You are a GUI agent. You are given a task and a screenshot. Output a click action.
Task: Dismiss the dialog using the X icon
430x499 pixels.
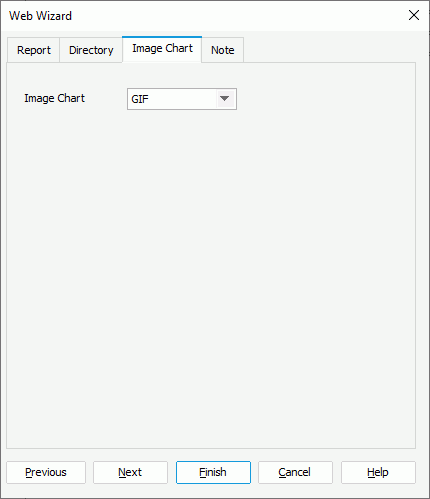click(x=414, y=15)
